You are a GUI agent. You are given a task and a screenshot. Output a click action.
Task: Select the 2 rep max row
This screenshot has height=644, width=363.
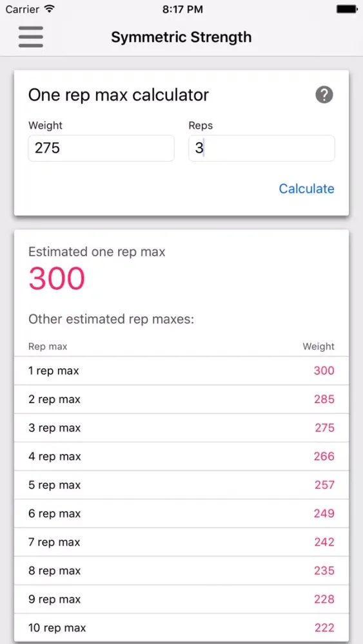click(181, 399)
